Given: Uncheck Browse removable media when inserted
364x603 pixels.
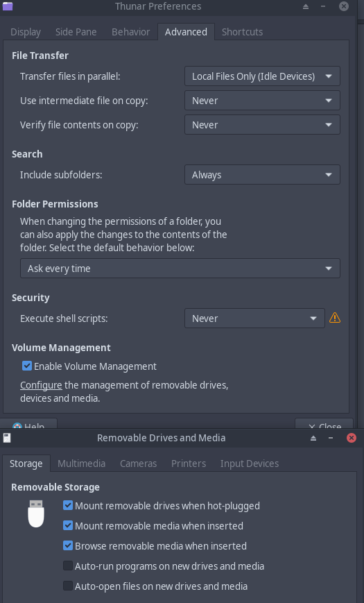Looking at the screenshot, I should [x=68, y=545].
